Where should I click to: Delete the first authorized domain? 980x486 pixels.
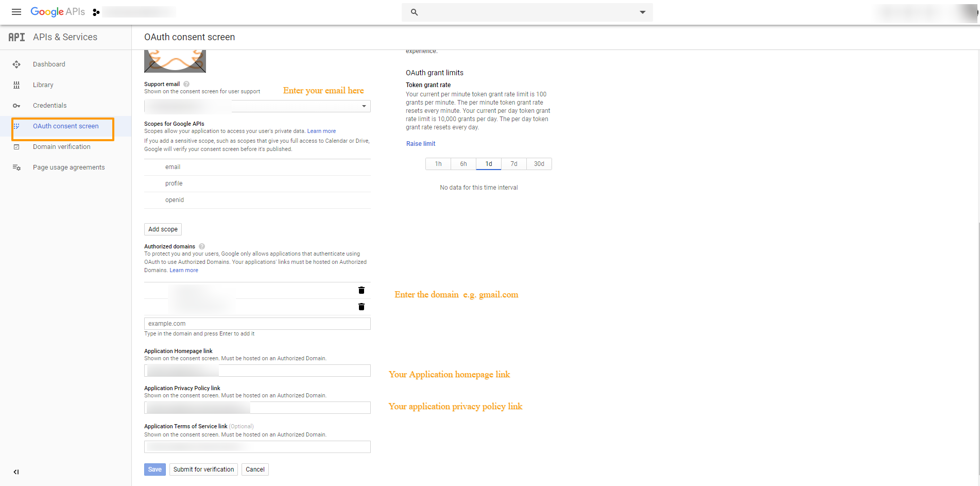click(x=362, y=290)
